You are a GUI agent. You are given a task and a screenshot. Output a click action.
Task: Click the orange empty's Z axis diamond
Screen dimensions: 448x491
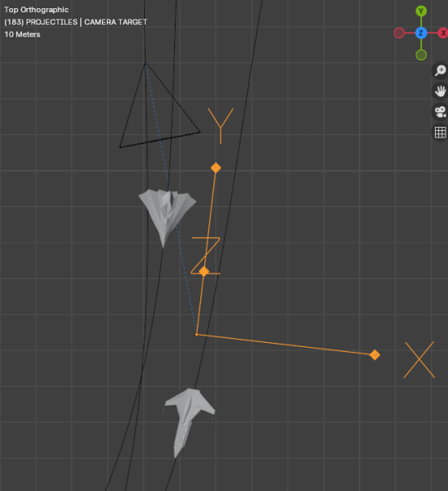point(204,271)
